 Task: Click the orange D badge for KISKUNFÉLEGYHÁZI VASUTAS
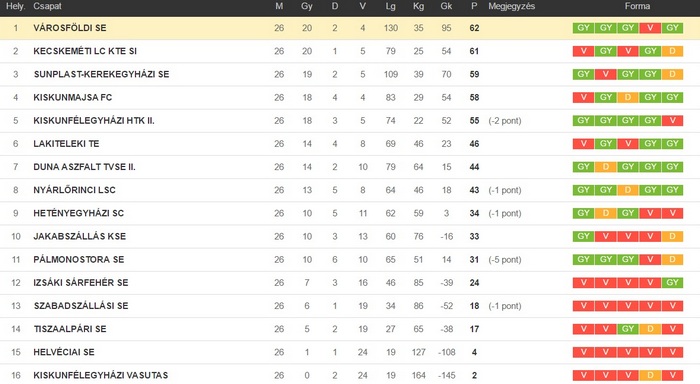[x=650, y=375]
